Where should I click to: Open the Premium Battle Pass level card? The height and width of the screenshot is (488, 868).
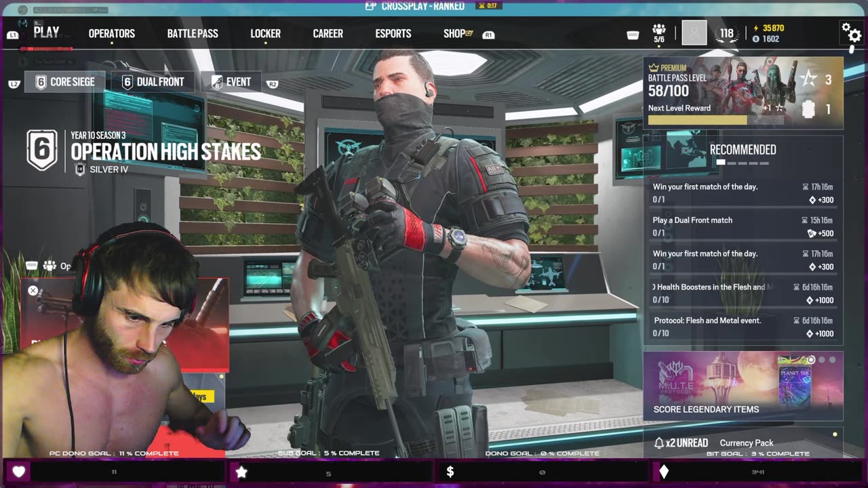(743, 93)
